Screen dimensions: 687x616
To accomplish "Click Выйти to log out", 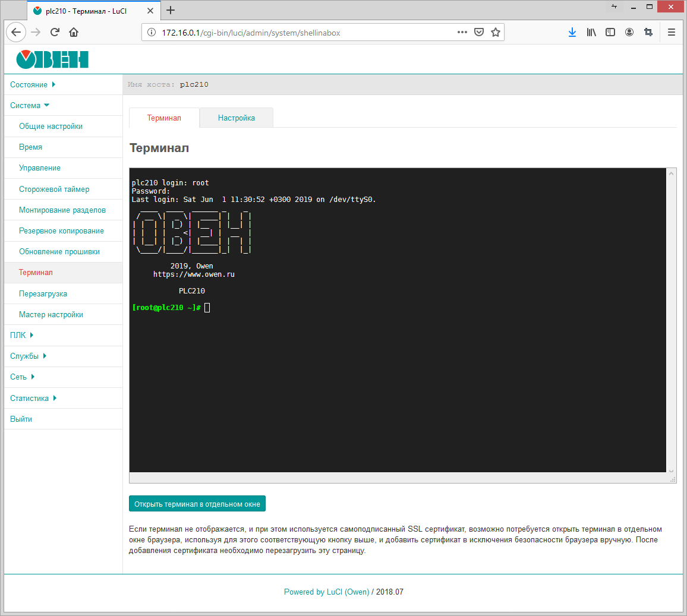I will [21, 419].
